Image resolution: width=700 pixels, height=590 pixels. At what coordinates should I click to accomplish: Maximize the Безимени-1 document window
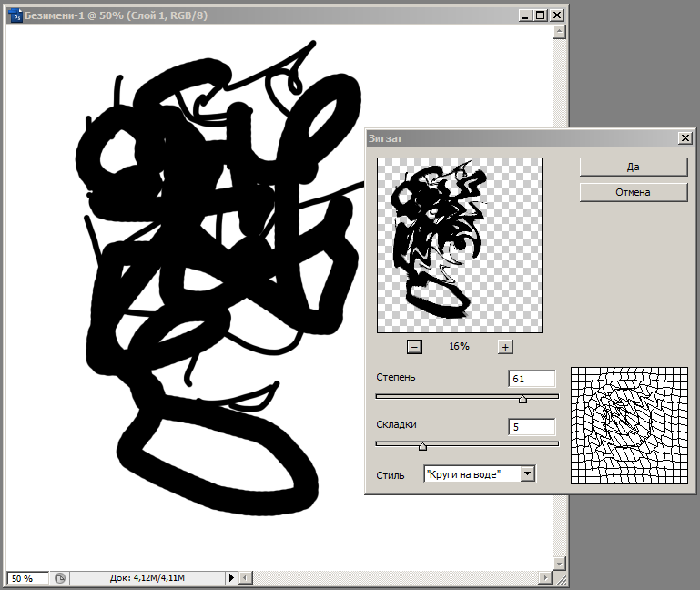[x=541, y=15]
